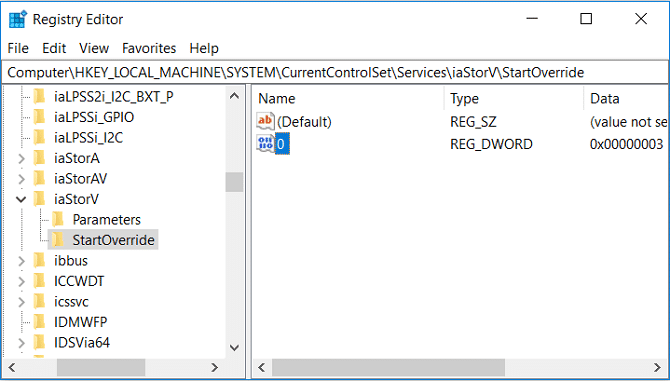670x381 pixels.
Task: Click the Parameters folder icon
Action: [58, 220]
